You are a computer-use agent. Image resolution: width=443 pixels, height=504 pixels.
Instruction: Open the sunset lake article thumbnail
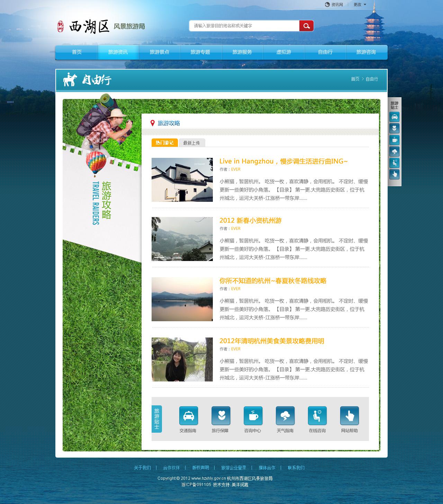point(182,299)
